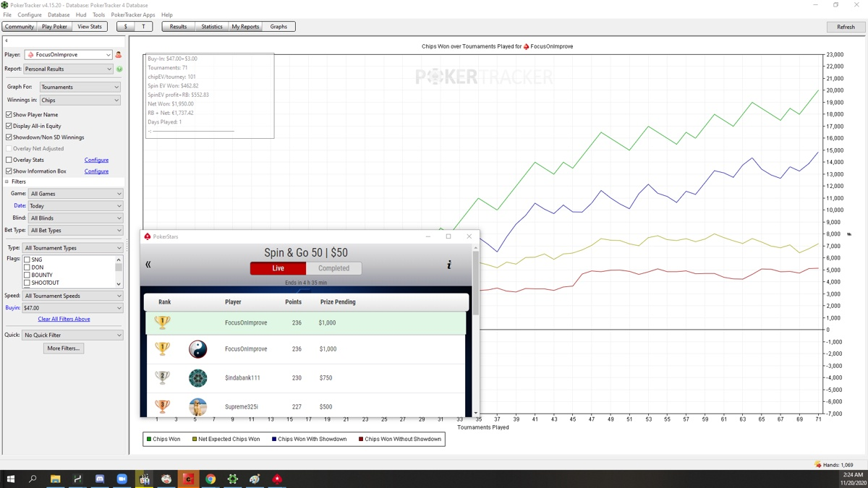Click the PokerTracker logo in title bar
The width and height of the screenshot is (868, 488).
[5, 5]
